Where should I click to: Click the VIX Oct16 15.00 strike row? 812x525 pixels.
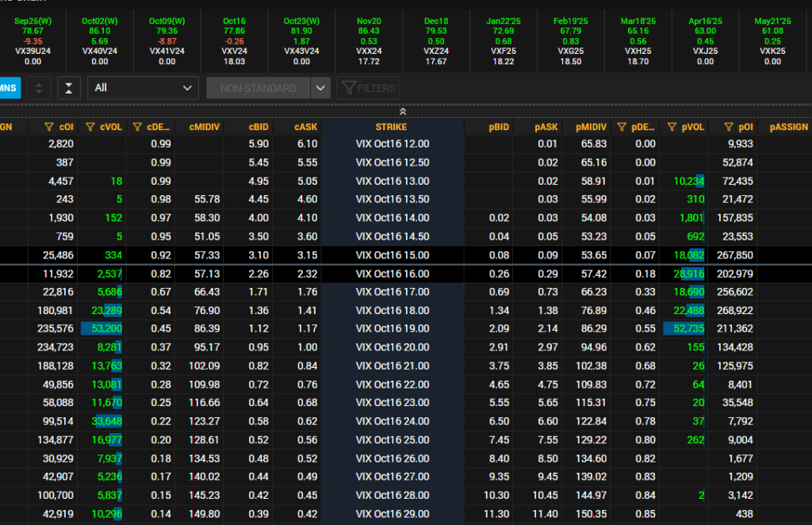[393, 255]
